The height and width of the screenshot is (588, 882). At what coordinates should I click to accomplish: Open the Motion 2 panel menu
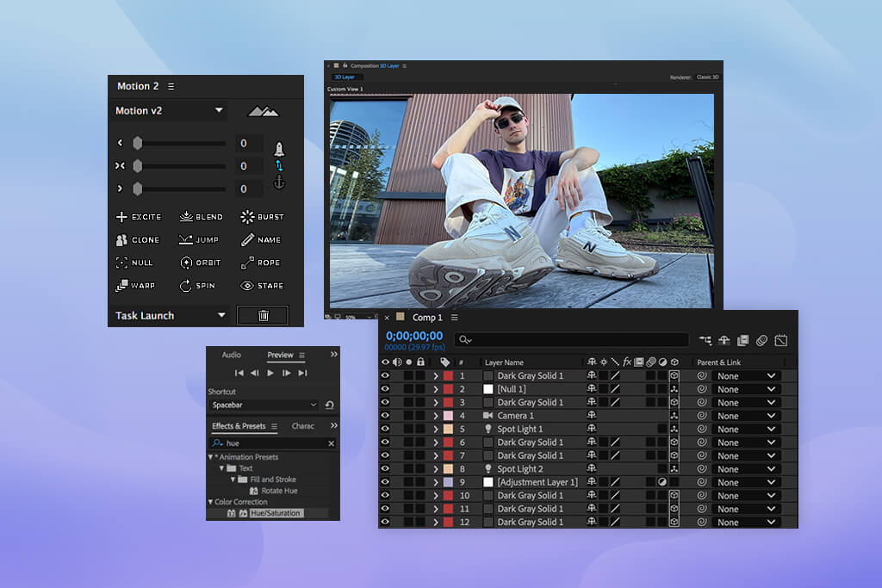171,87
